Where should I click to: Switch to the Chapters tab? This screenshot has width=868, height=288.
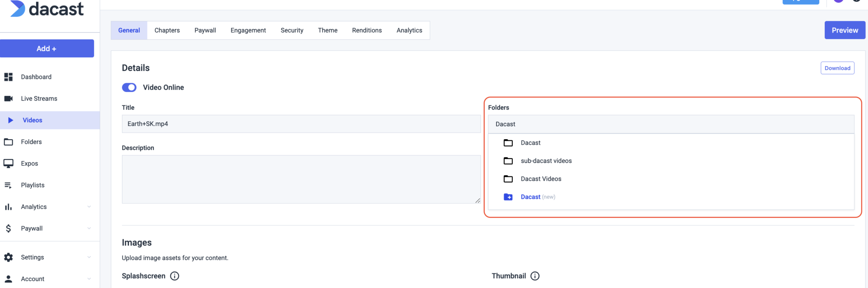pos(167,30)
